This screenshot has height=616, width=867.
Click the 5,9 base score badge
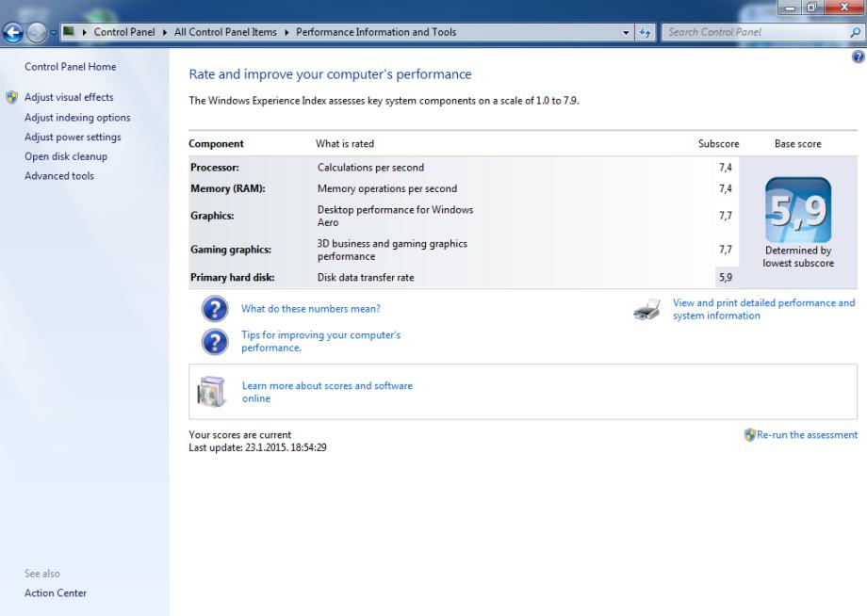pos(798,210)
